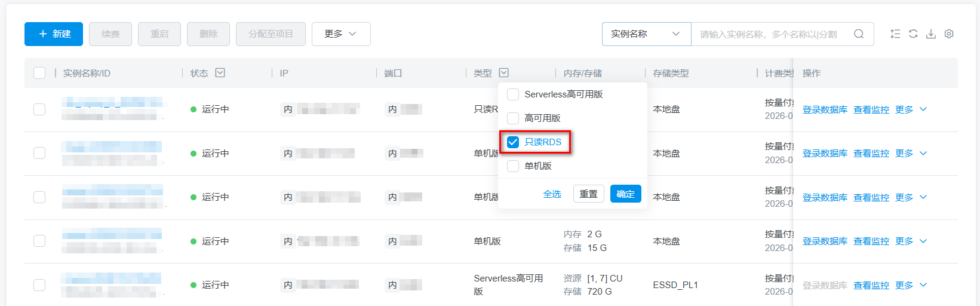Open the 状态 column filter icon
The width and height of the screenshot is (980, 306).
220,73
